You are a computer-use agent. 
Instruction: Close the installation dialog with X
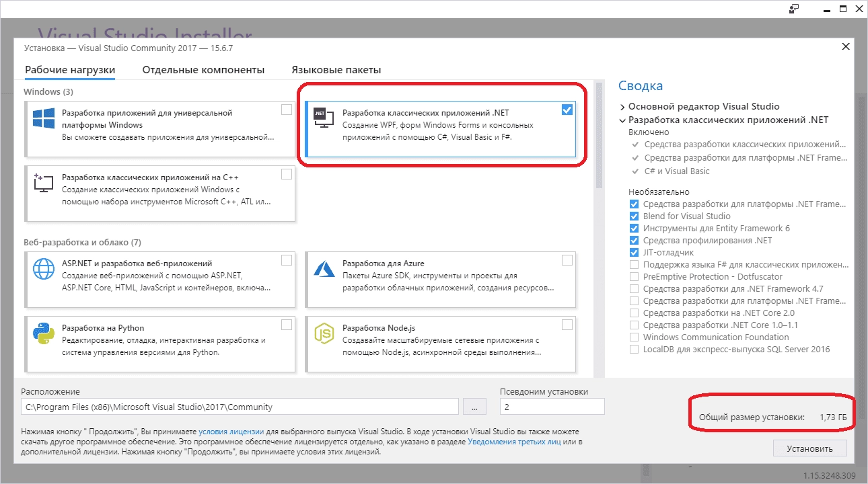tap(846, 46)
